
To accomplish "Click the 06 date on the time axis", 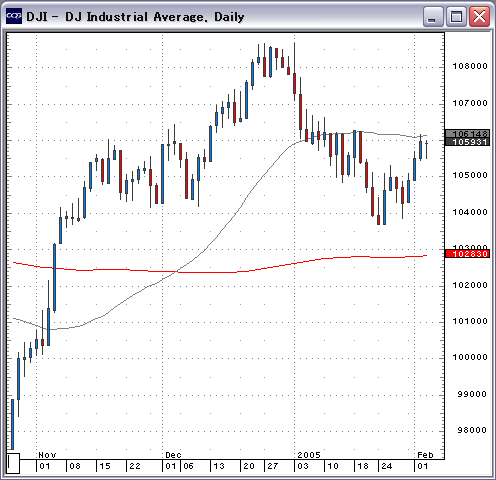I will [x=188, y=466].
